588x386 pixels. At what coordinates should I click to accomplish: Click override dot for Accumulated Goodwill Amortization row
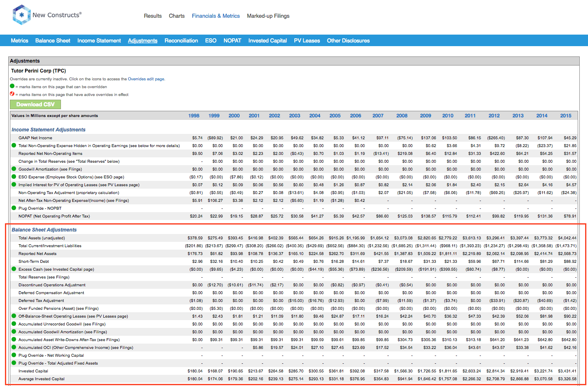14,332
